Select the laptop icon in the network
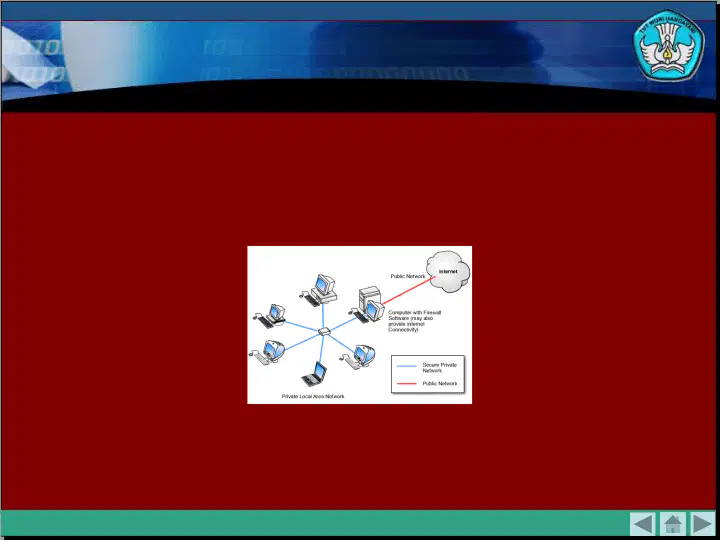Viewport: 720px width, 540px height. pyautogui.click(x=315, y=374)
